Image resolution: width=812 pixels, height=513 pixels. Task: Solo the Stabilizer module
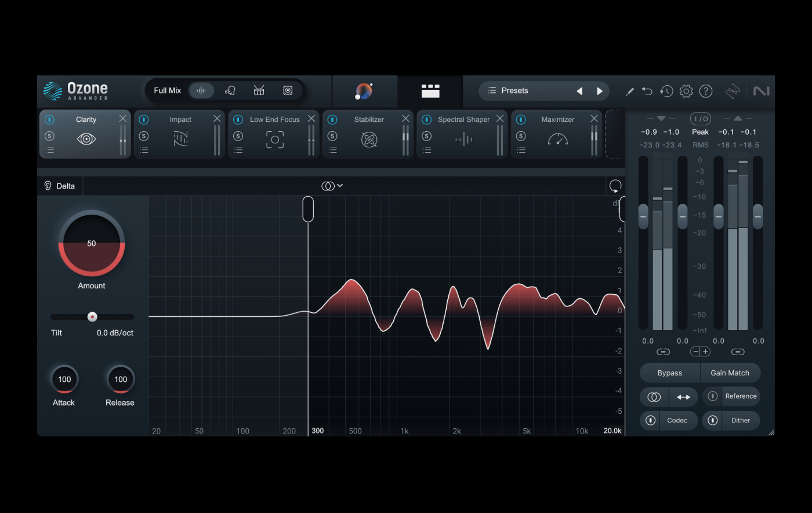(332, 136)
